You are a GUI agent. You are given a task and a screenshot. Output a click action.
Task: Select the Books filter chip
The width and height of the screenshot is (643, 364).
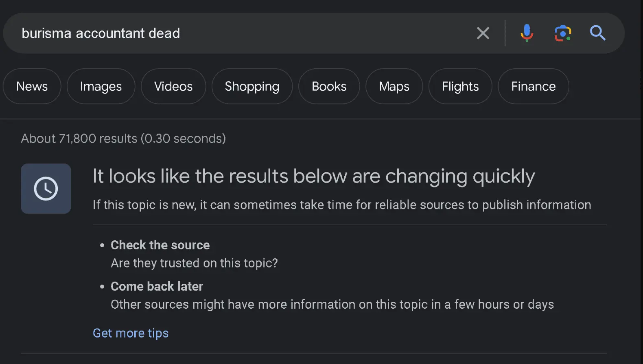point(329,86)
